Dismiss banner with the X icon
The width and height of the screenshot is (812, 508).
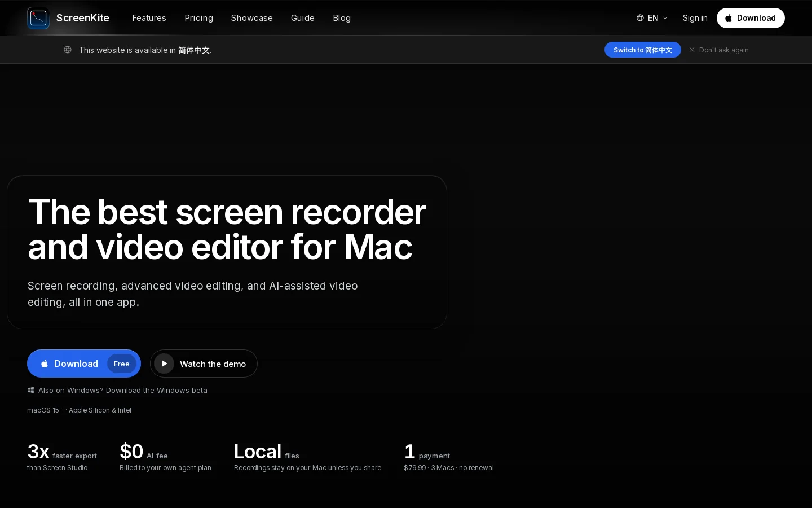692,50
